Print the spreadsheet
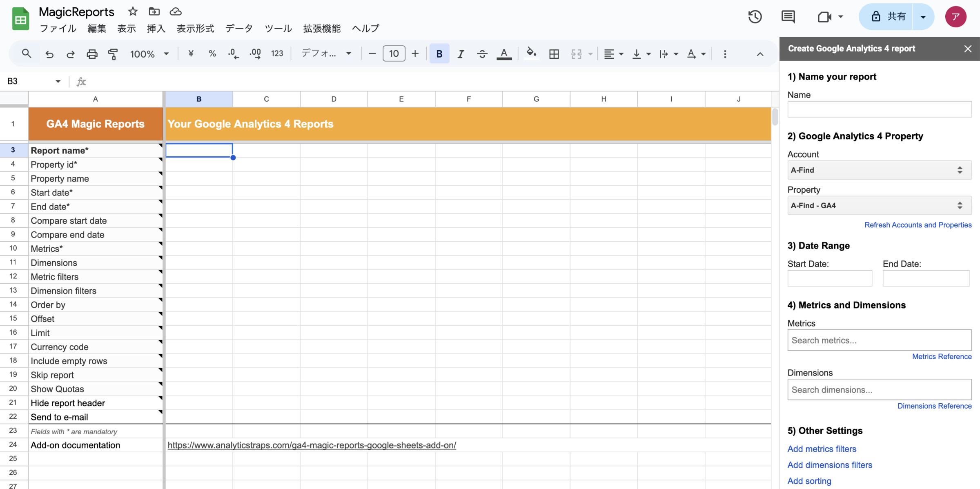Viewport: 980px width, 489px height. [92, 54]
